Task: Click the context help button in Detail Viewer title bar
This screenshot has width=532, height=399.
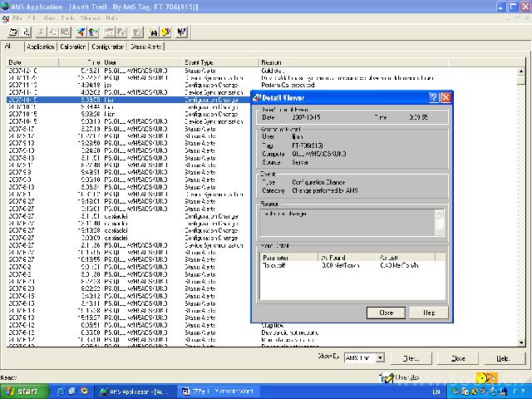Action: pyautogui.click(x=433, y=97)
